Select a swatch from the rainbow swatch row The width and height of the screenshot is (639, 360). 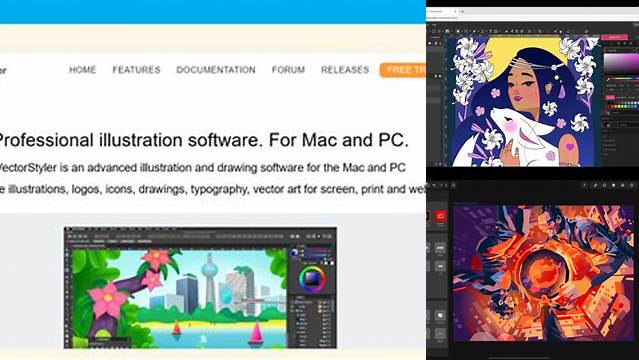(625, 107)
